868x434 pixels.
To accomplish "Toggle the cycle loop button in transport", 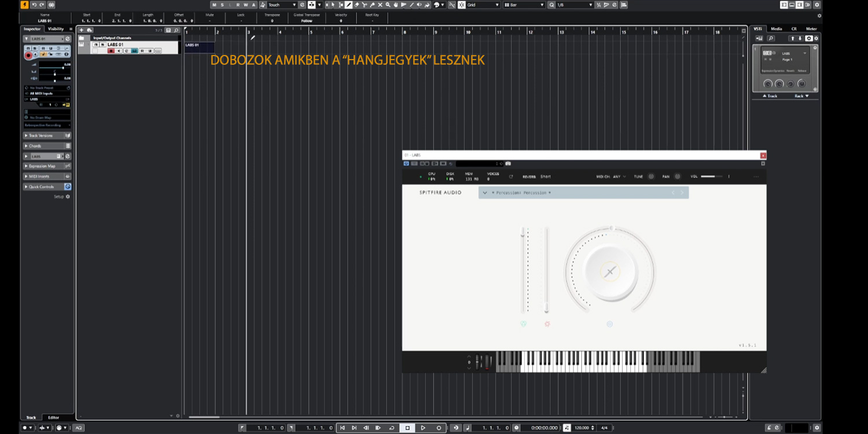I will (392, 428).
